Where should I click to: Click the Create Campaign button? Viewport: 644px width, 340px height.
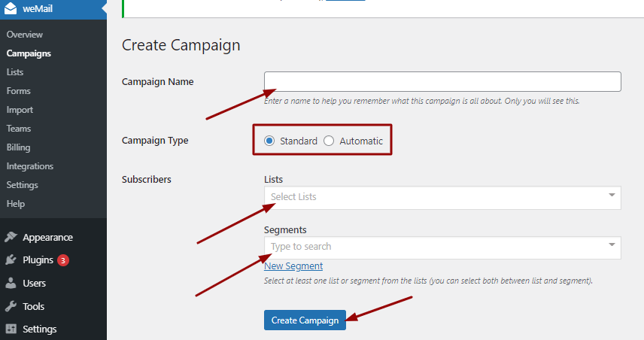pos(305,320)
